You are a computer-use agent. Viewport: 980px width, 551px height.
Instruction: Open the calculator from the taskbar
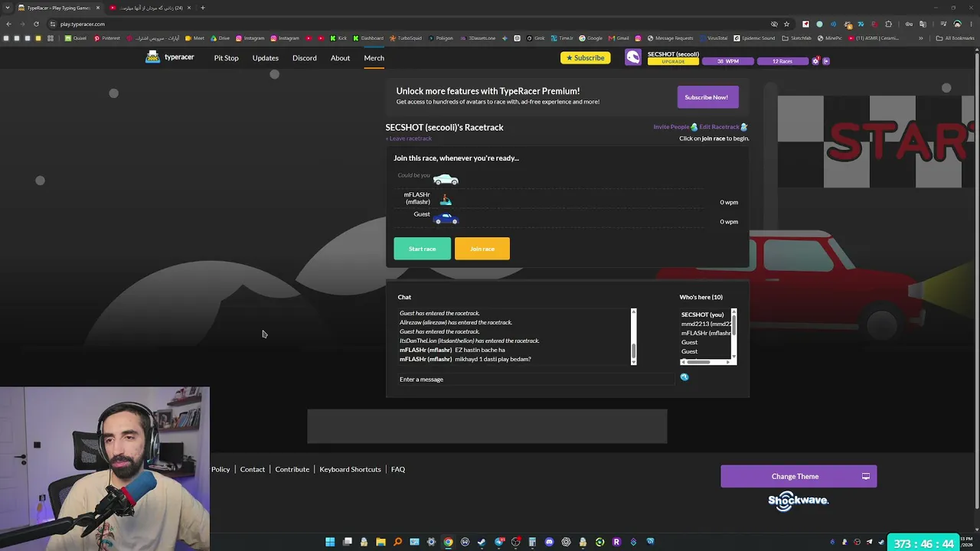[532, 542]
